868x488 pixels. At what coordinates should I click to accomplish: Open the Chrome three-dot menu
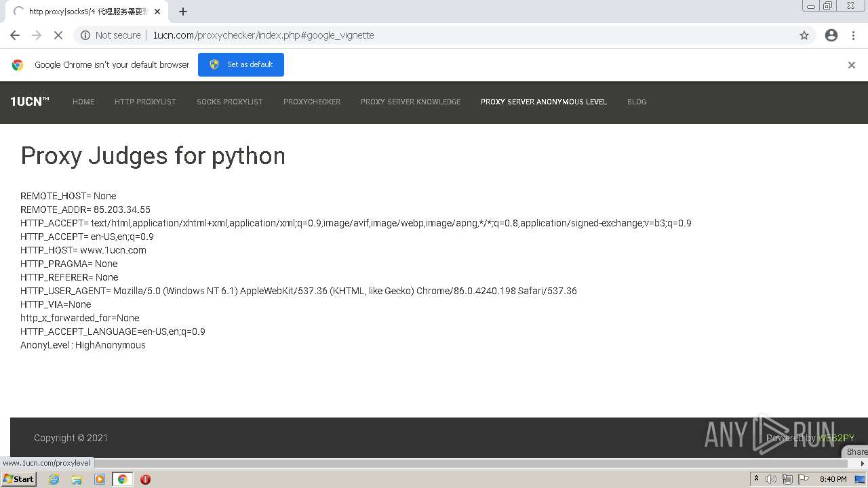[x=854, y=35]
